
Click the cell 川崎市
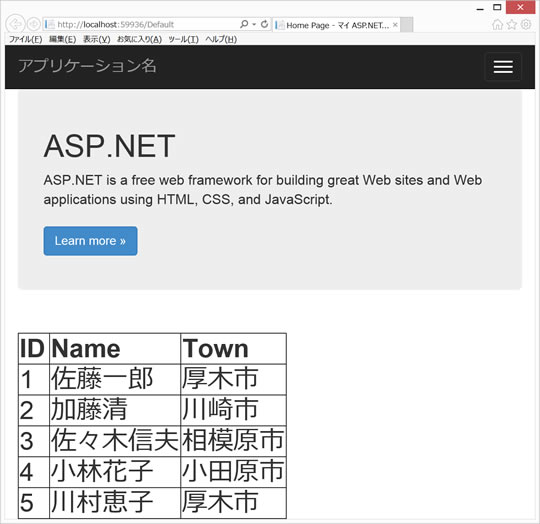click(233, 410)
